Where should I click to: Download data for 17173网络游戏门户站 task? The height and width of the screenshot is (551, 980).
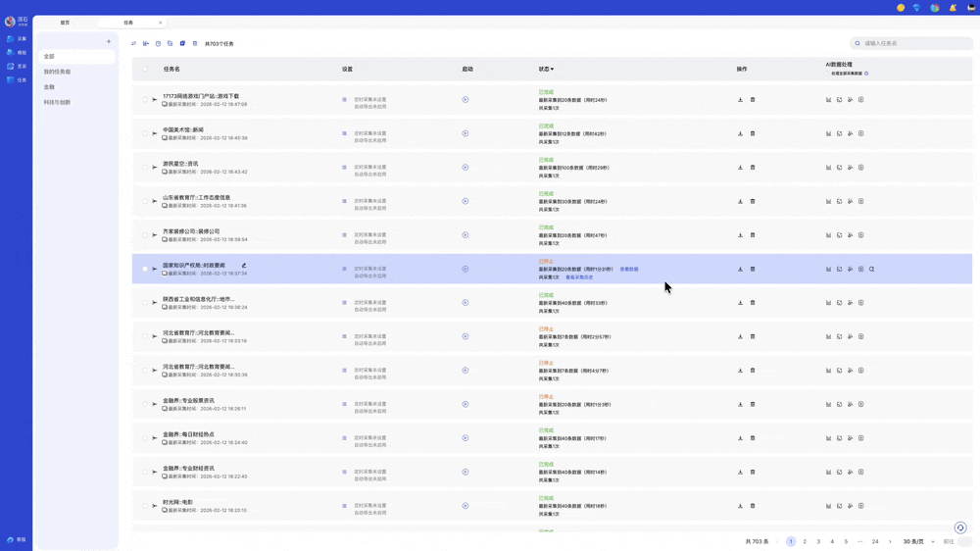tap(740, 100)
